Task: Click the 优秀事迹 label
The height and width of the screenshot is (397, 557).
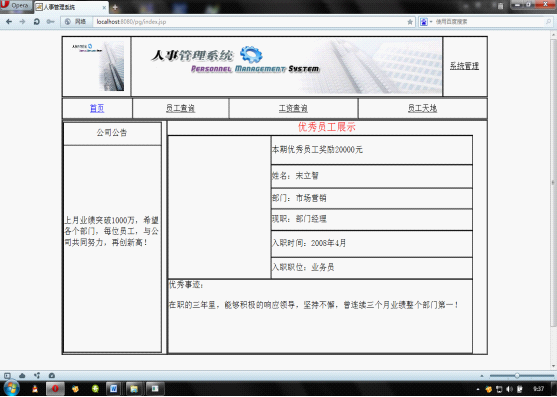Action: (186, 285)
